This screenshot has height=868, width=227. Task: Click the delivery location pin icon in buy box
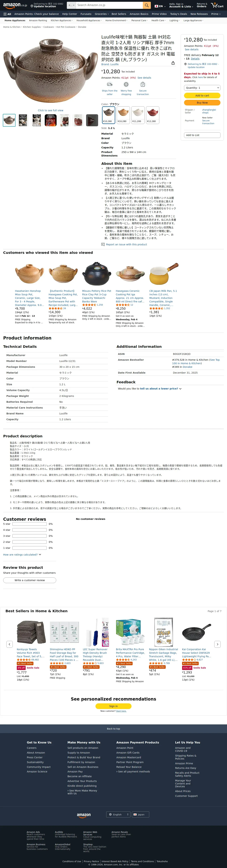coord(185,64)
